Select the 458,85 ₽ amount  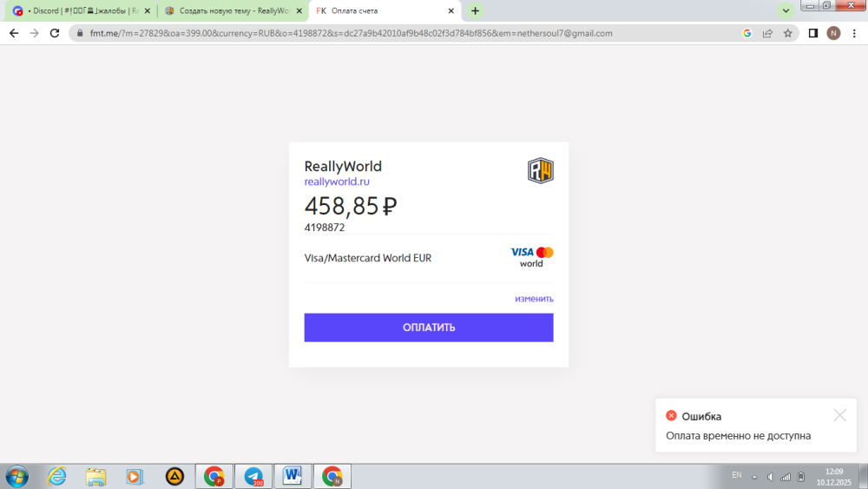click(351, 206)
